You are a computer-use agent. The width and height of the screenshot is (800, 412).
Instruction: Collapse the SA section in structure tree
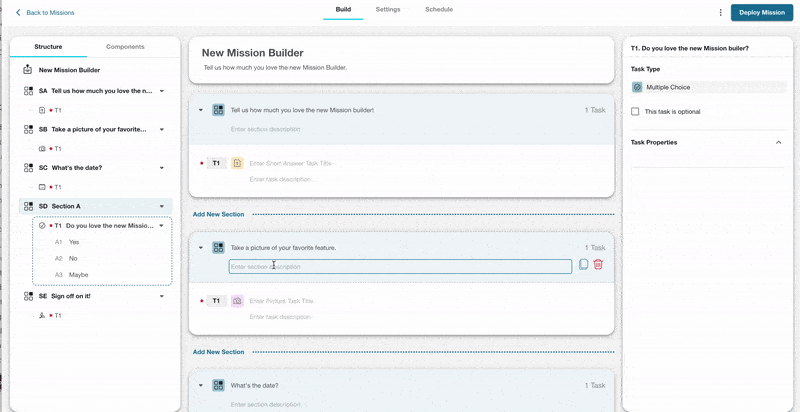click(162, 91)
